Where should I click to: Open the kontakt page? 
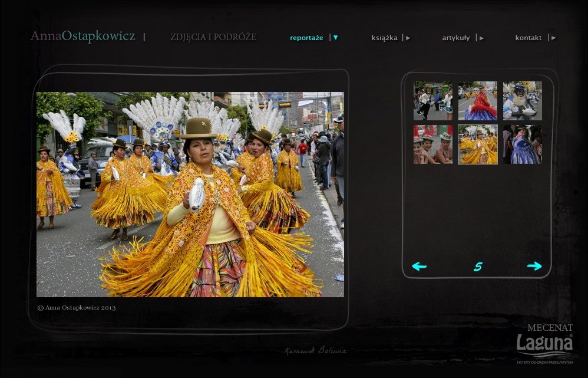[528, 38]
